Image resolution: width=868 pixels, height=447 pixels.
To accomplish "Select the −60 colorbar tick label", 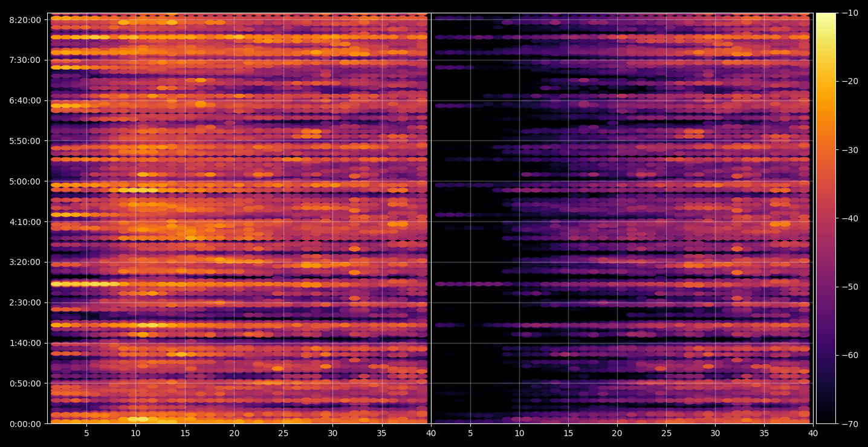I will [x=849, y=354].
